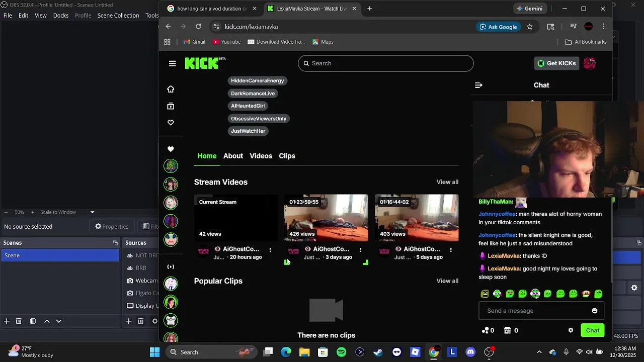
Task: Open chat settings gear icon
Action: pyautogui.click(x=571, y=330)
